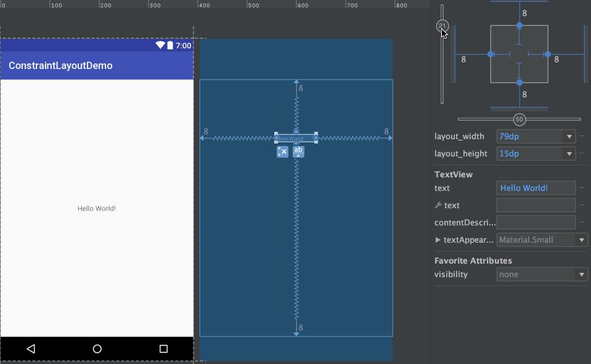Click the top-right resize handle of blueprint TextView

(316, 134)
